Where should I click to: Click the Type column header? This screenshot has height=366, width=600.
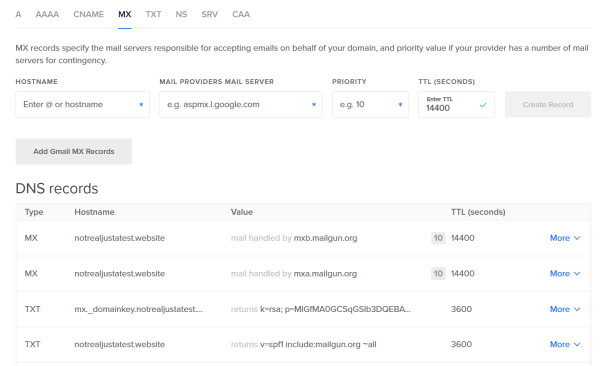(x=34, y=212)
